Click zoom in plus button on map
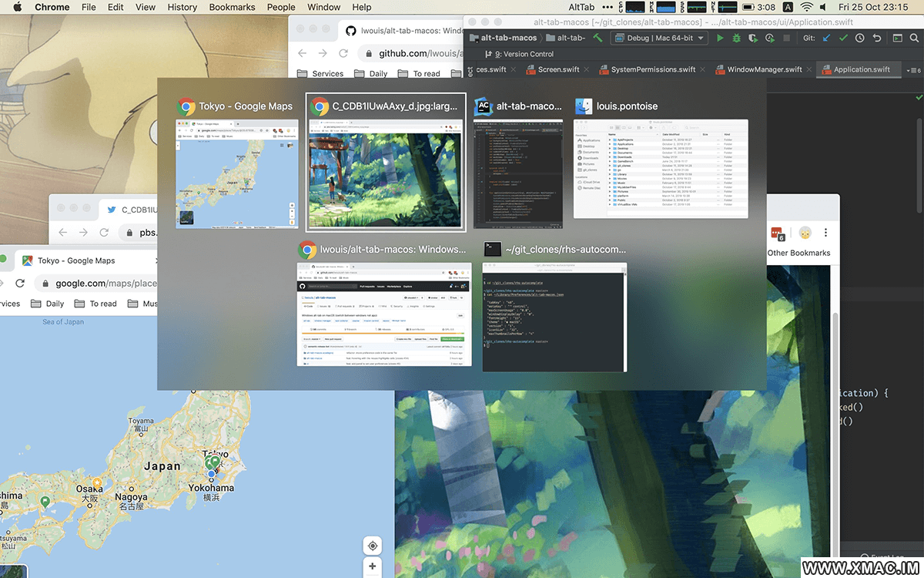Screen dimensions: 924x578 (x=373, y=566)
